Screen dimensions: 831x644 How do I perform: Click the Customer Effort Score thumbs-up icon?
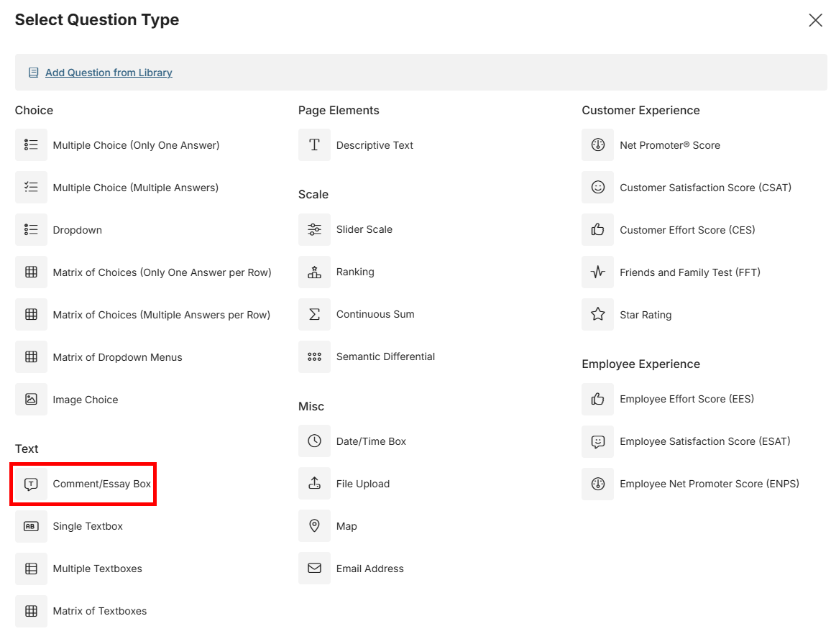(598, 229)
